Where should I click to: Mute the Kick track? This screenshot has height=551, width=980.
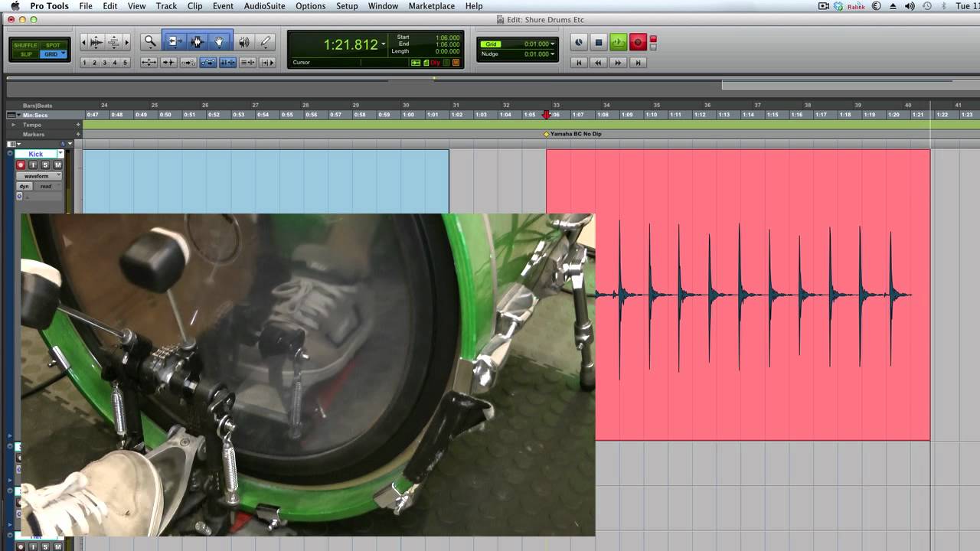tap(57, 165)
